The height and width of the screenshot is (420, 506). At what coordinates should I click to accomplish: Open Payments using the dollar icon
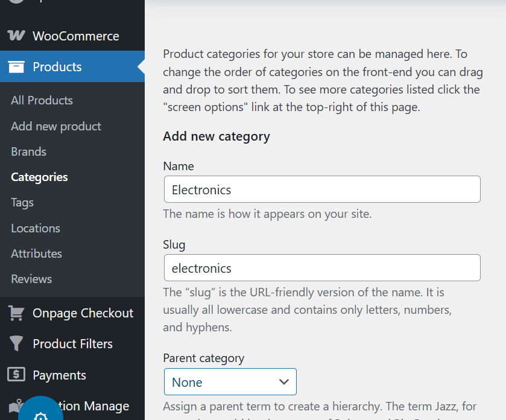point(16,375)
